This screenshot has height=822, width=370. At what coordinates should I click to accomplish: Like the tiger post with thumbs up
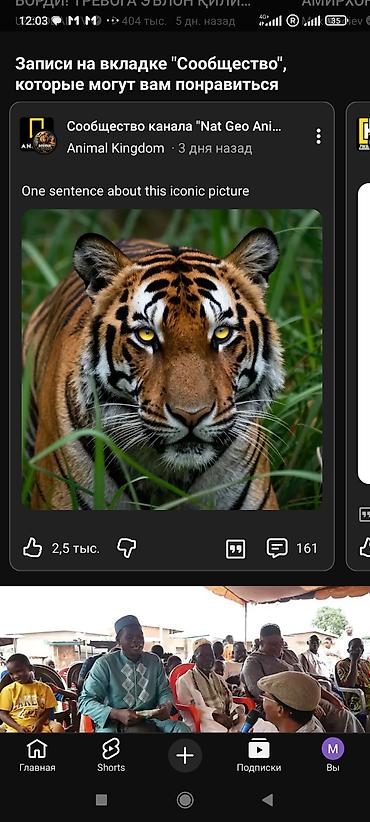[x=32, y=548]
